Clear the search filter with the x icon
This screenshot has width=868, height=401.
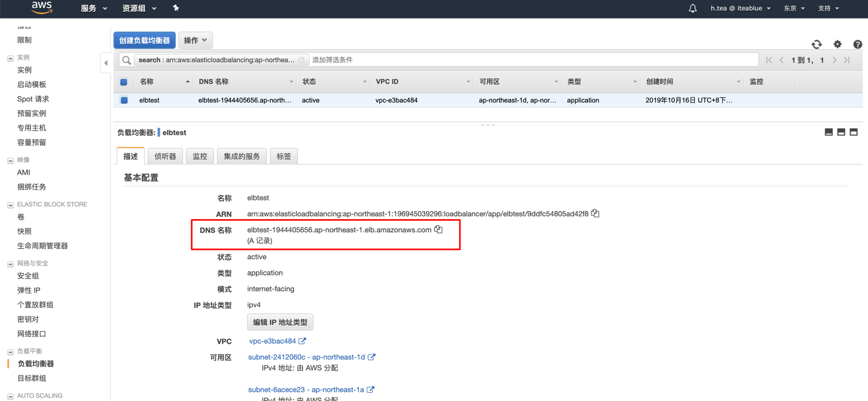[x=302, y=60]
